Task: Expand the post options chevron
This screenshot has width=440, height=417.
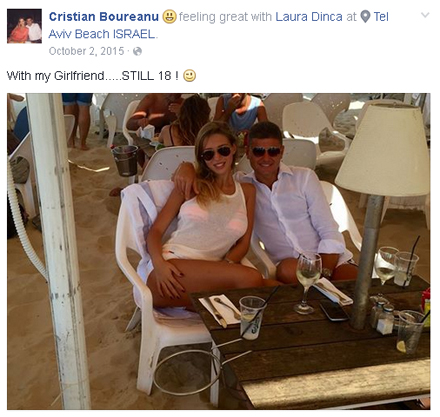Action: tap(425, 15)
